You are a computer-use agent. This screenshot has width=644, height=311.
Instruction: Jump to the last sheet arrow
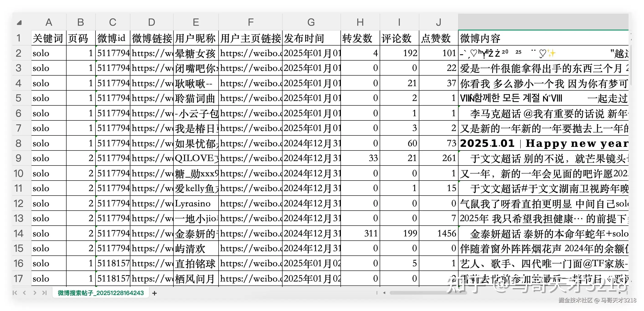(x=44, y=293)
